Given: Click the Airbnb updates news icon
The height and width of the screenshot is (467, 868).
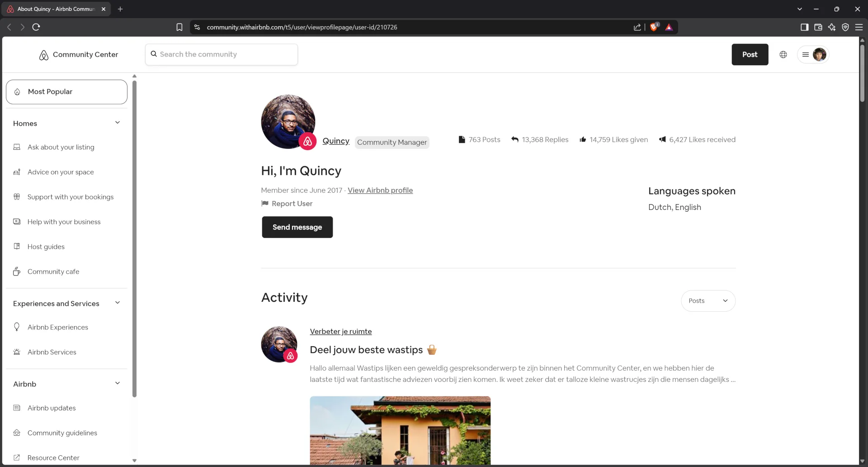Looking at the screenshot, I should [x=17, y=408].
